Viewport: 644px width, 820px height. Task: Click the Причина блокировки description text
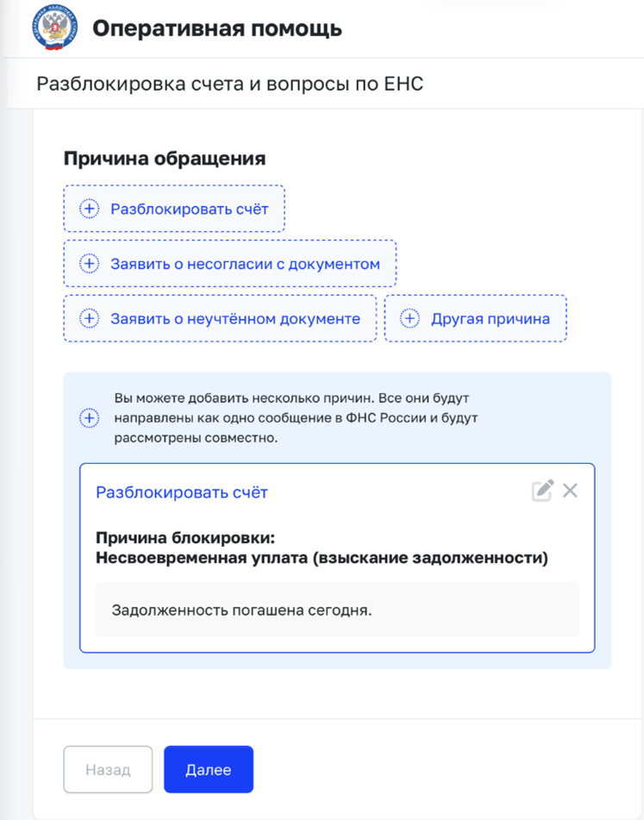click(x=322, y=548)
